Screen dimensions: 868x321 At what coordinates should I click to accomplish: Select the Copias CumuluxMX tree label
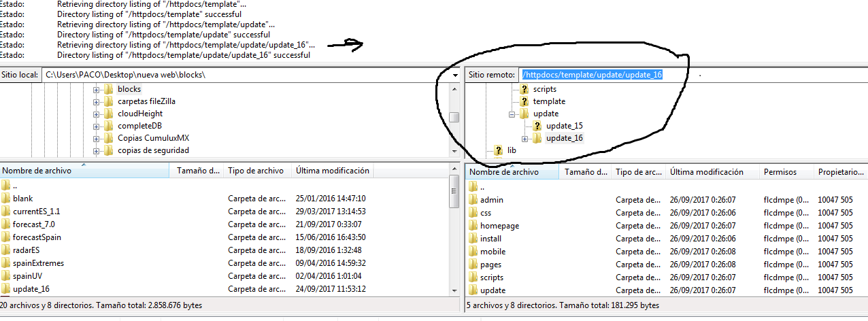(153, 138)
